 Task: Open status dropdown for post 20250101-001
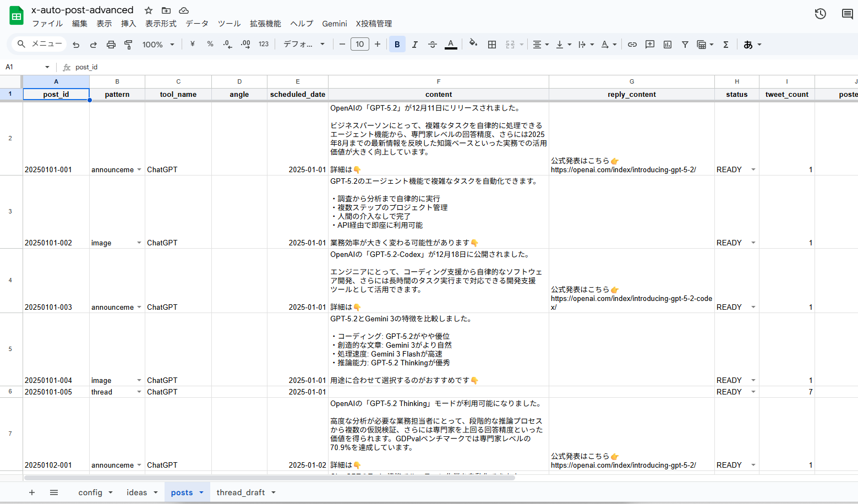pyautogui.click(x=753, y=169)
